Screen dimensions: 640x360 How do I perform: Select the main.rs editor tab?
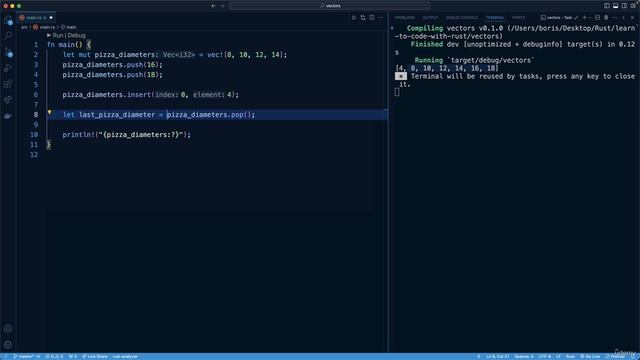point(36,18)
